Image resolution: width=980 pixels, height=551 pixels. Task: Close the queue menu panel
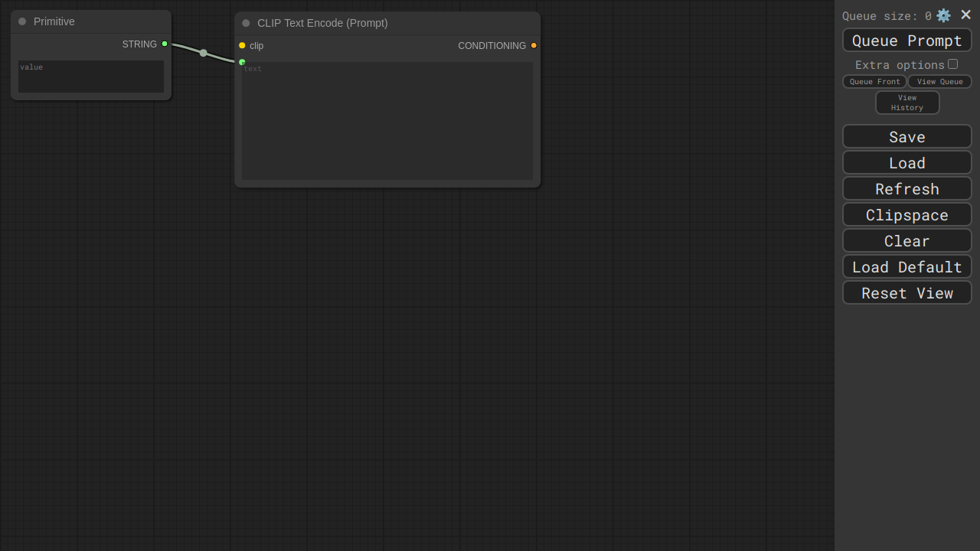(965, 15)
